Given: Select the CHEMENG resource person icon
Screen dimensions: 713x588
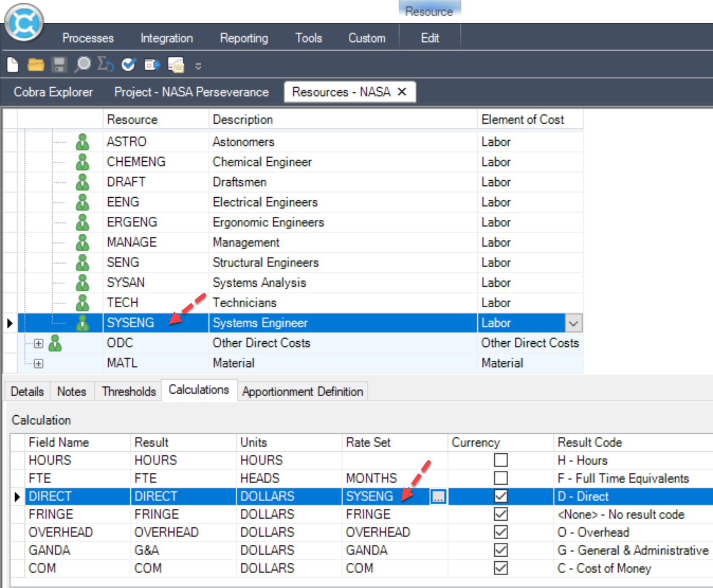Looking at the screenshot, I should coord(83,162).
